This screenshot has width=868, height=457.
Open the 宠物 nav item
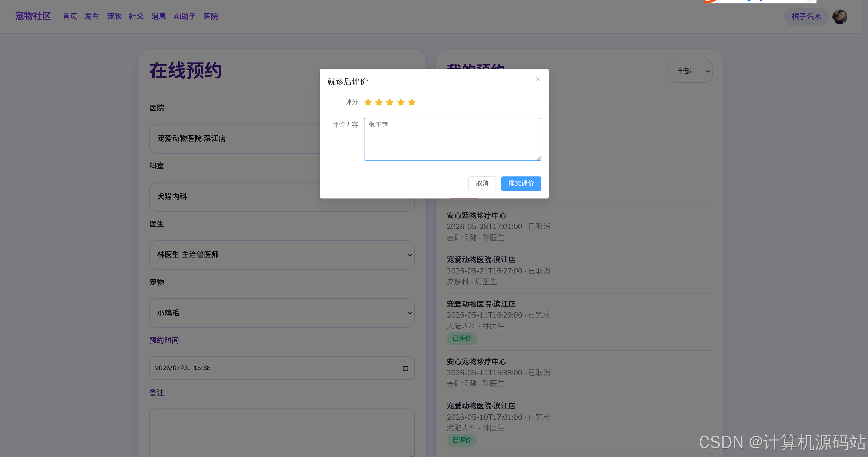pyautogui.click(x=114, y=16)
